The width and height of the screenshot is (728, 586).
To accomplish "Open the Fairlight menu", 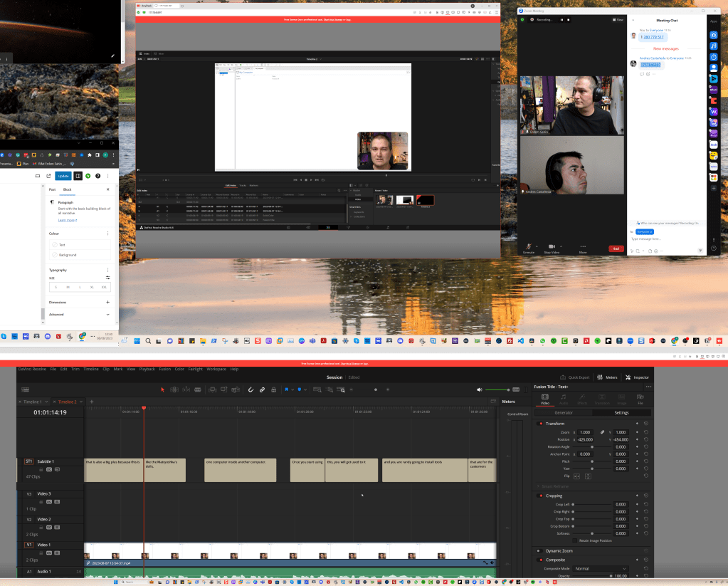I will pos(196,369).
